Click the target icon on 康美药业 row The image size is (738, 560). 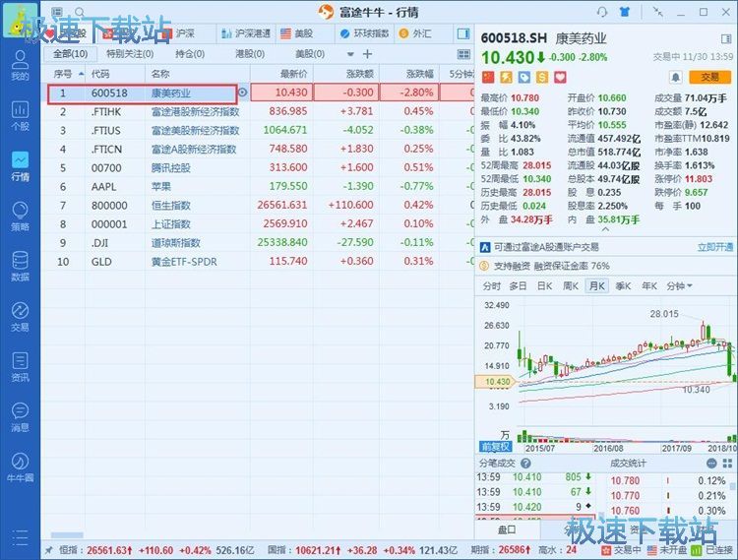coord(242,93)
